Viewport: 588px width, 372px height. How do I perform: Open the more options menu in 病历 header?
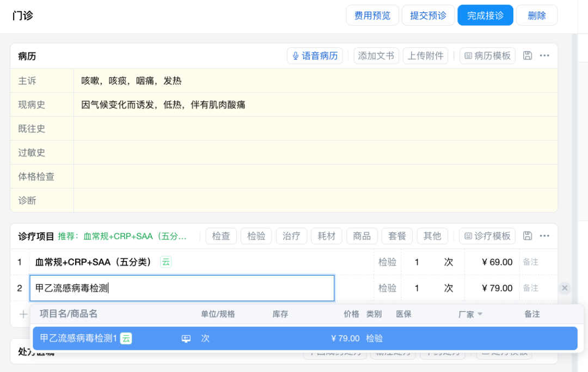[544, 55]
